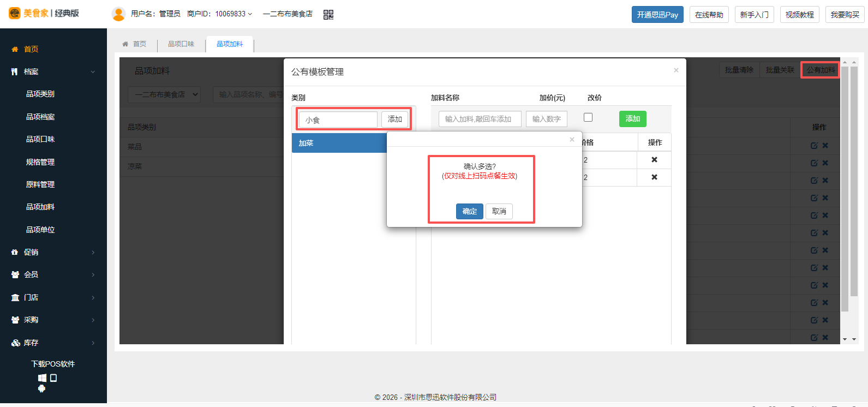
Task: Click the home icon on 首页 tab
Action: point(125,44)
